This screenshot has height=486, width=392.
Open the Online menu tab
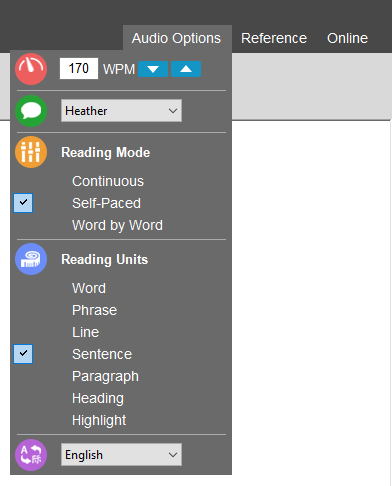347,38
